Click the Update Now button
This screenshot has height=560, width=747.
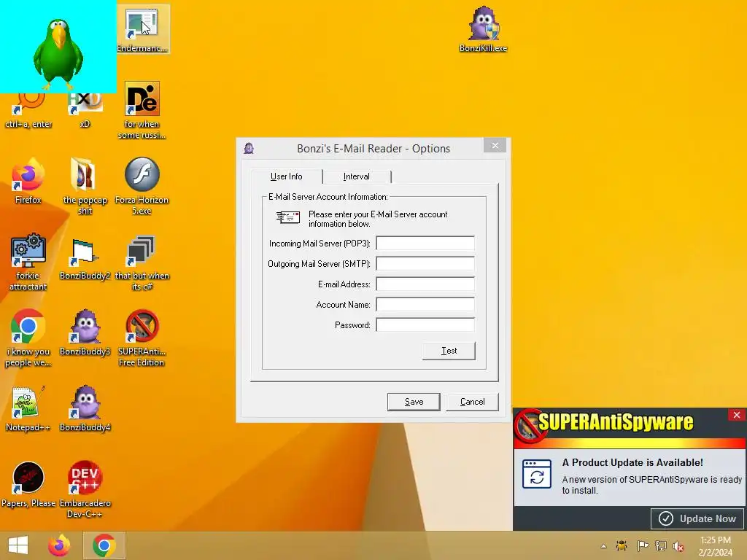pos(697,518)
